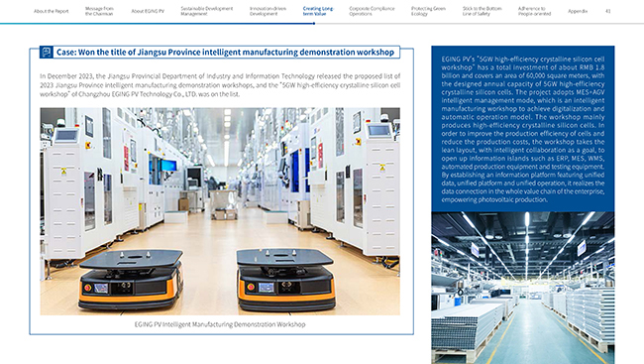Open the About EGING PV tab

point(148,11)
